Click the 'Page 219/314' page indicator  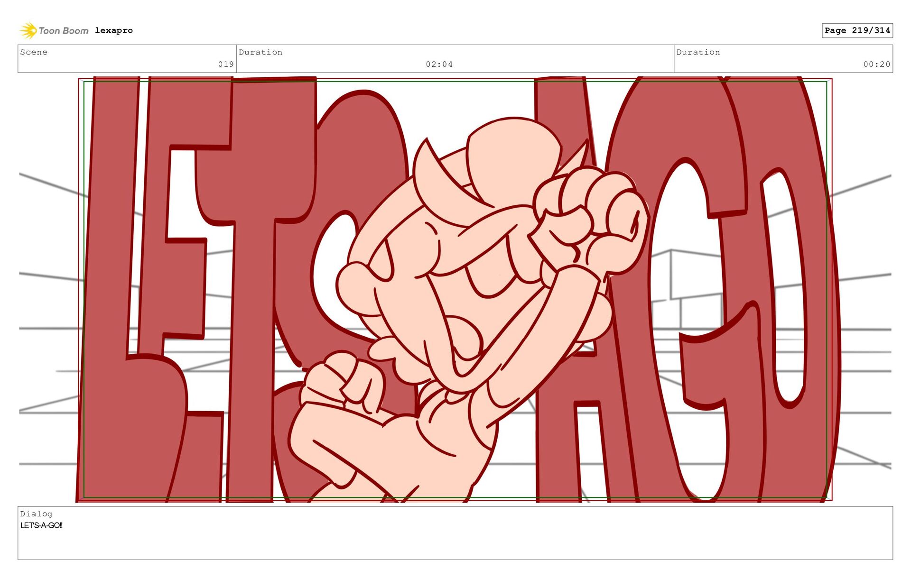[857, 30]
